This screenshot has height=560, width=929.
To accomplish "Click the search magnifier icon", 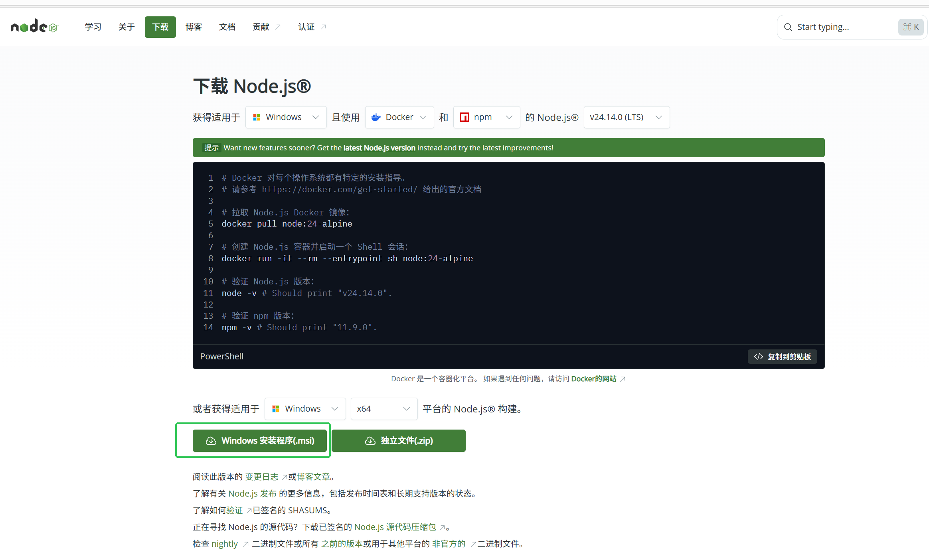I will [788, 27].
